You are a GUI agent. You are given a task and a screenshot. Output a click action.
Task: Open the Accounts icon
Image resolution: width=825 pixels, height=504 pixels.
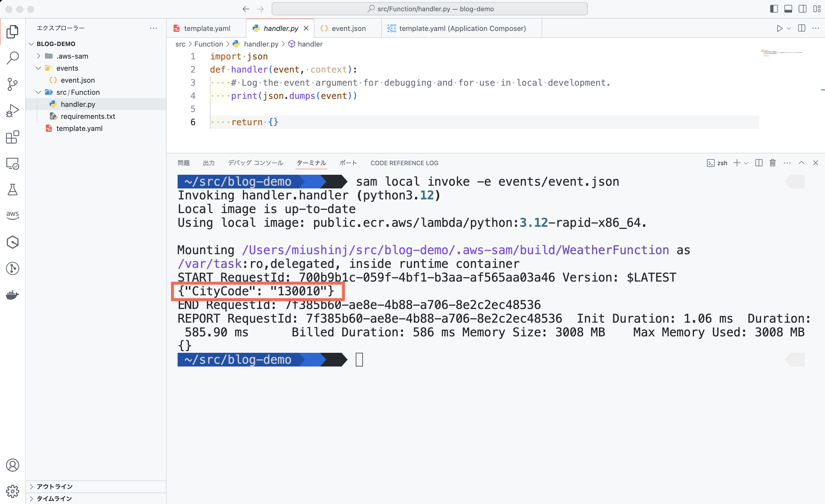pyautogui.click(x=12, y=465)
